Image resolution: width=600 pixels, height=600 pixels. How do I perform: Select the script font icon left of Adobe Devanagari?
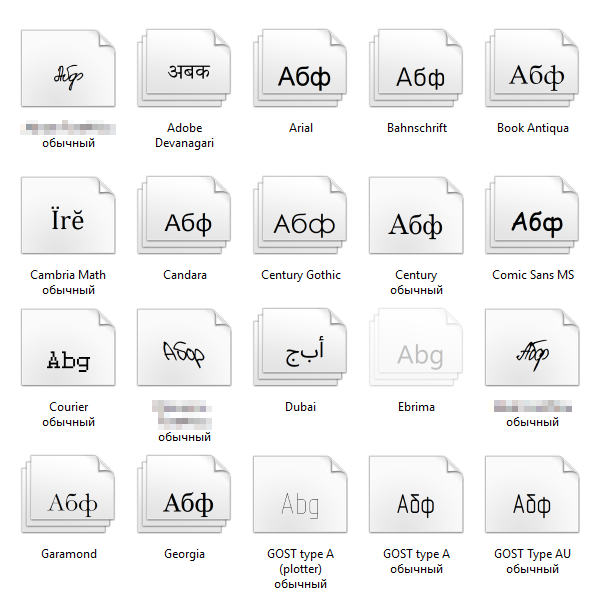click(x=68, y=68)
